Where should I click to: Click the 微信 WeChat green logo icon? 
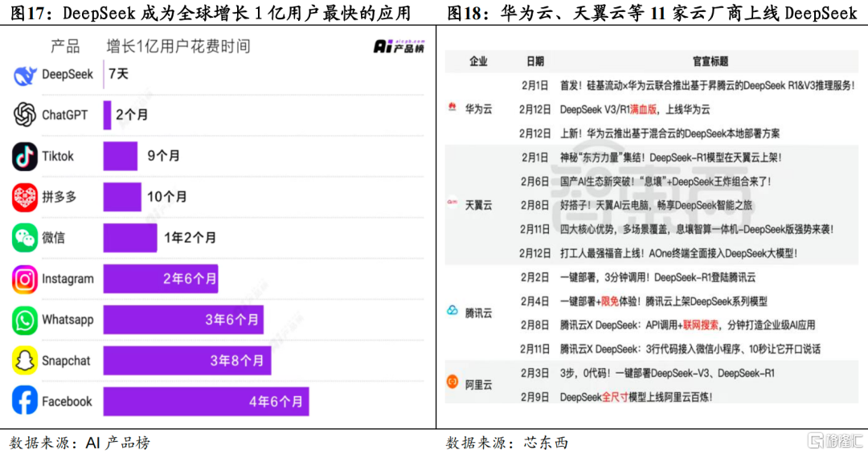[25, 238]
